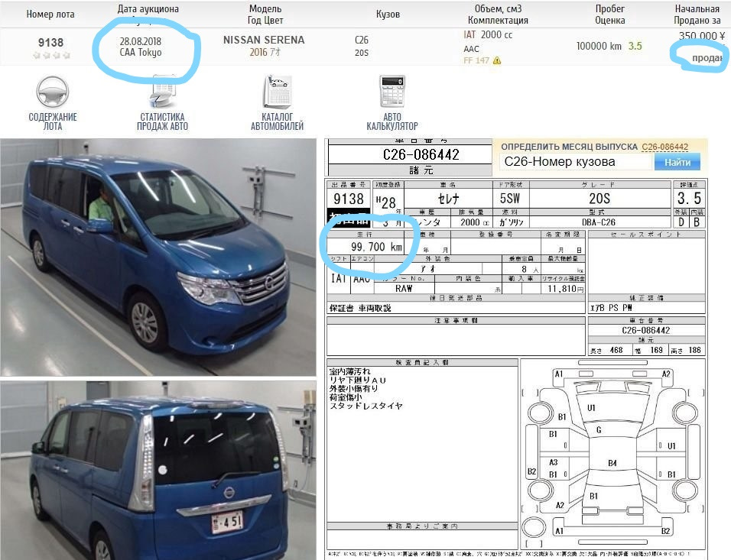This screenshot has width=731, height=560.
Task: Click the СТАТИСТИКА ПРОДАЖ АВТО label
Action: tap(162, 121)
